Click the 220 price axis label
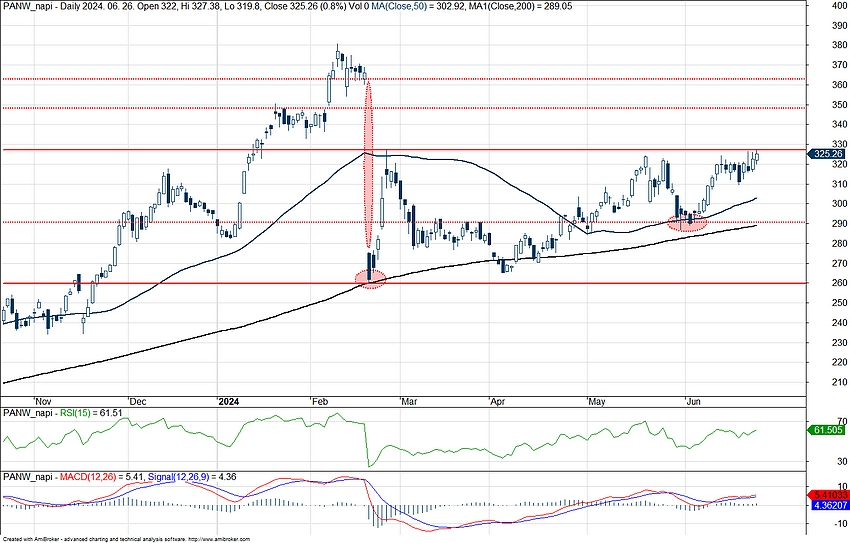Image resolution: width=850 pixels, height=543 pixels. point(840,363)
